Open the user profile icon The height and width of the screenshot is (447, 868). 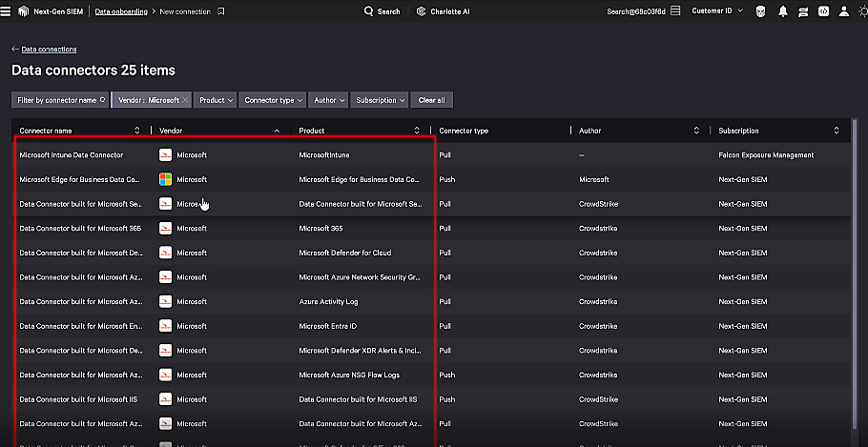(x=843, y=11)
